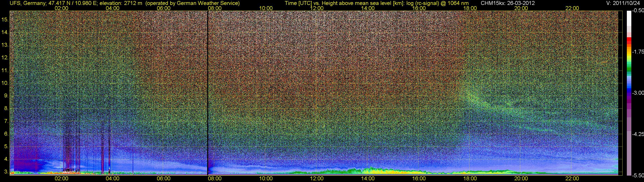
Task: Select "10:00" on the bottom time axis
Action: (266, 179)
